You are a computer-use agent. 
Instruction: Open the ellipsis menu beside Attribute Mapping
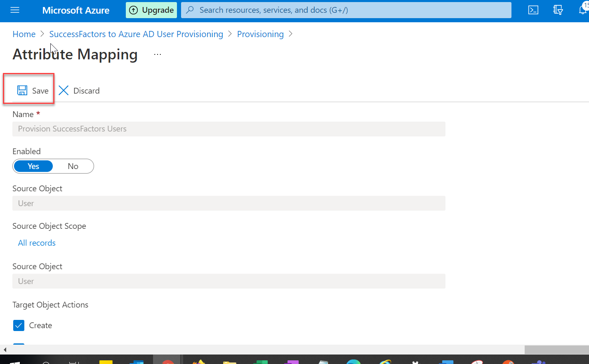coord(157,54)
